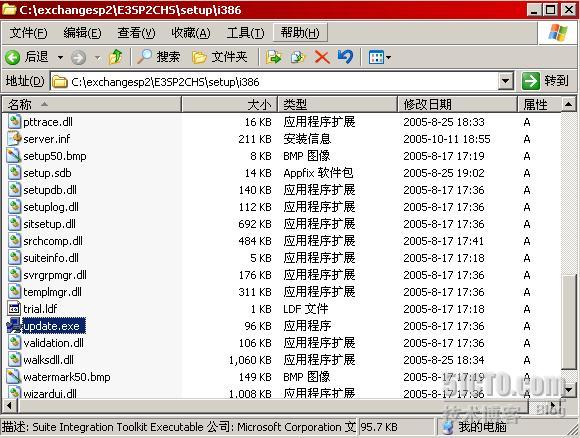Open the 工具(T) menu

pyautogui.click(x=245, y=33)
